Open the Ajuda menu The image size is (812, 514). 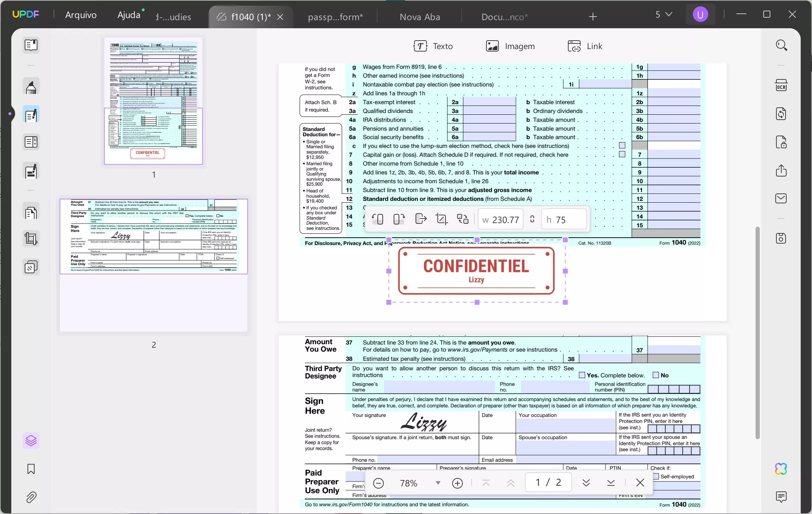tap(129, 14)
